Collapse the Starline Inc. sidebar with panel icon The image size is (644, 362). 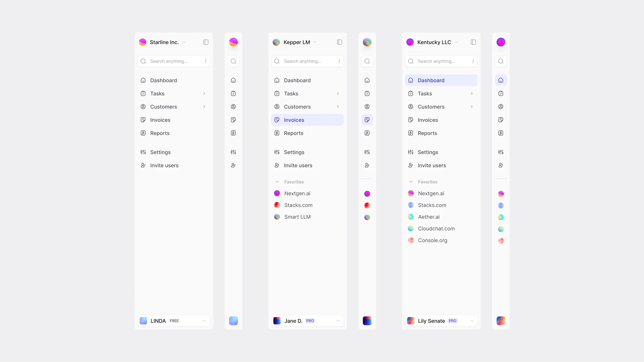point(206,42)
